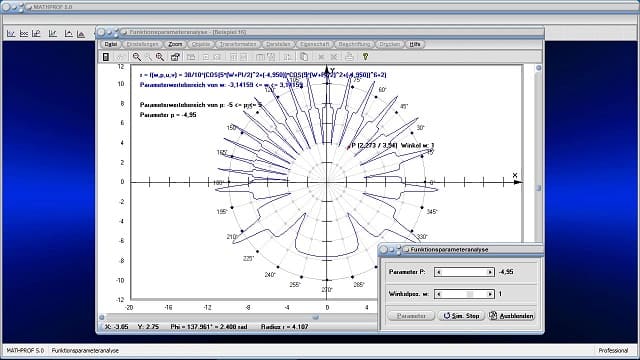640x360 pixels.
Task: Click the Phi angle readout in the status bar
Action: [209, 327]
